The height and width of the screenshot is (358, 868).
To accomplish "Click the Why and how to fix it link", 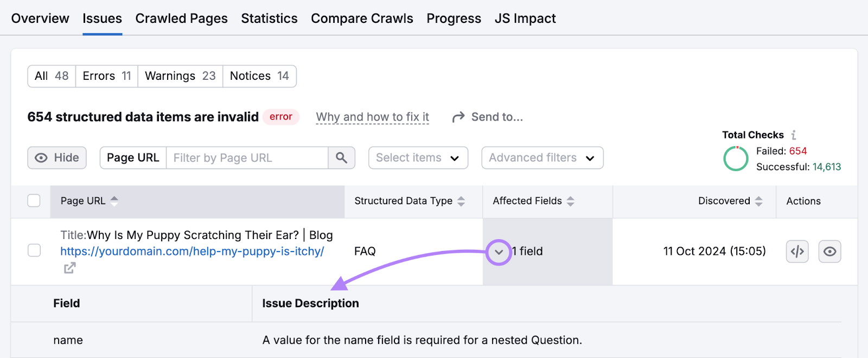I will click(x=372, y=116).
